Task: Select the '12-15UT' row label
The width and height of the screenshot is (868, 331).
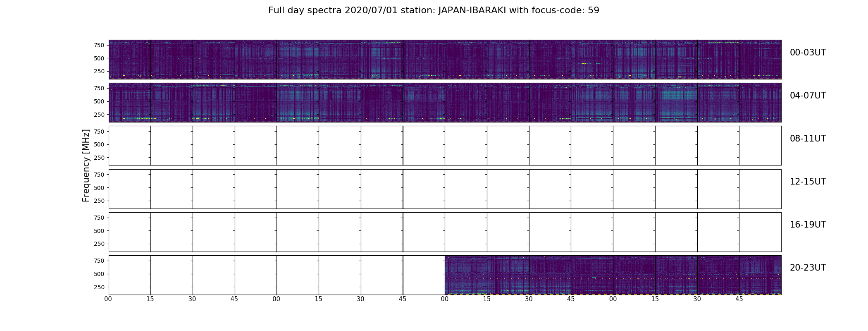Action: click(808, 182)
